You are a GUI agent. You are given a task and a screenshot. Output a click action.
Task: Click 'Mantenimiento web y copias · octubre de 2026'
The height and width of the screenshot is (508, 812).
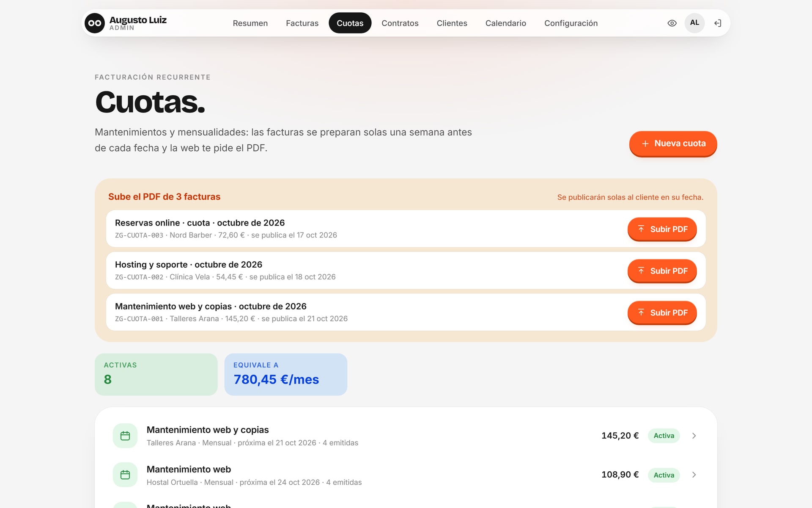point(211,306)
